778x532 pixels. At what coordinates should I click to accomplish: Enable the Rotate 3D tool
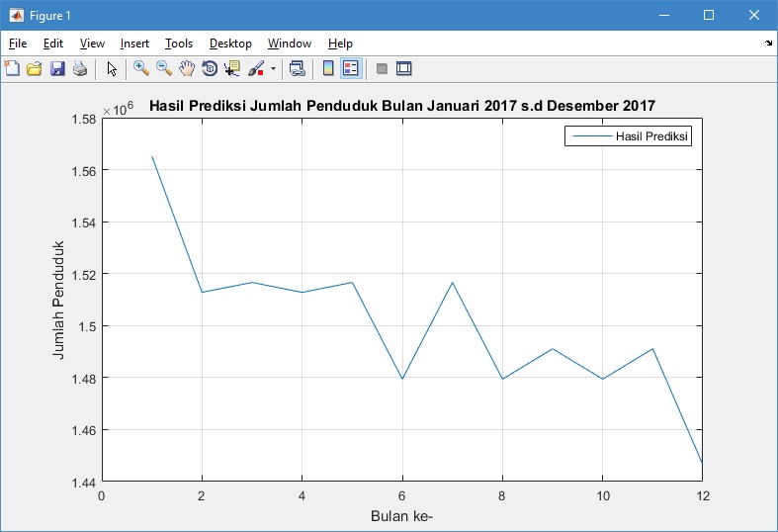210,68
